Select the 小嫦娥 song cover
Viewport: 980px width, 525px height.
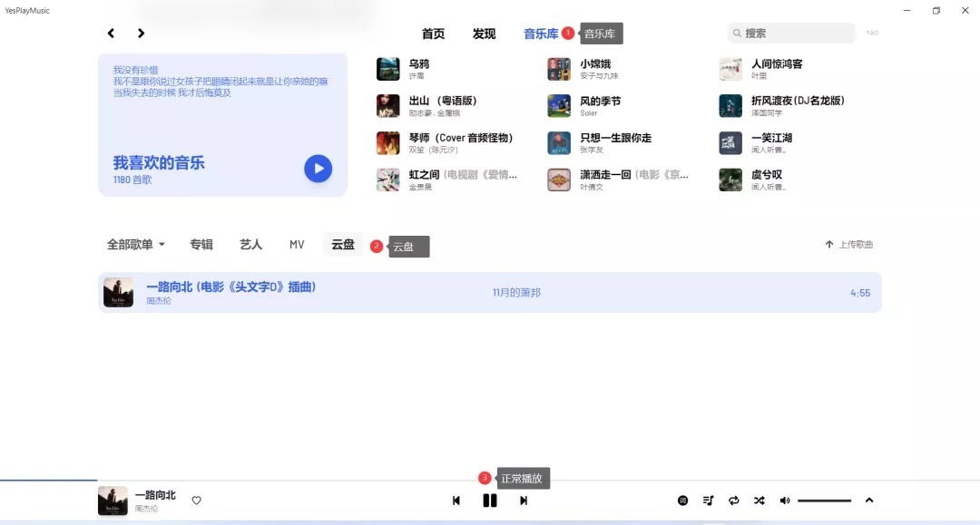pos(559,69)
